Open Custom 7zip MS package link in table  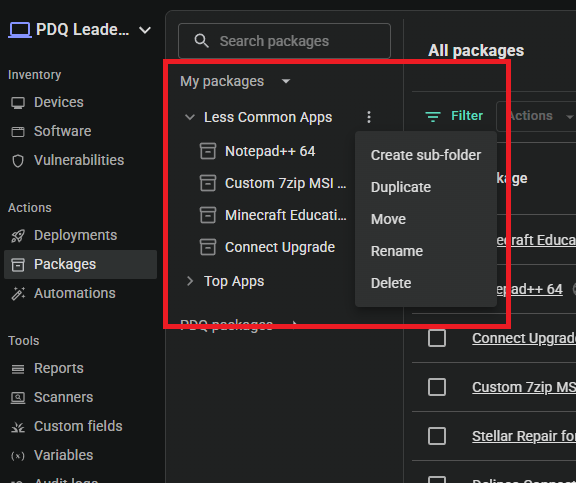point(524,387)
